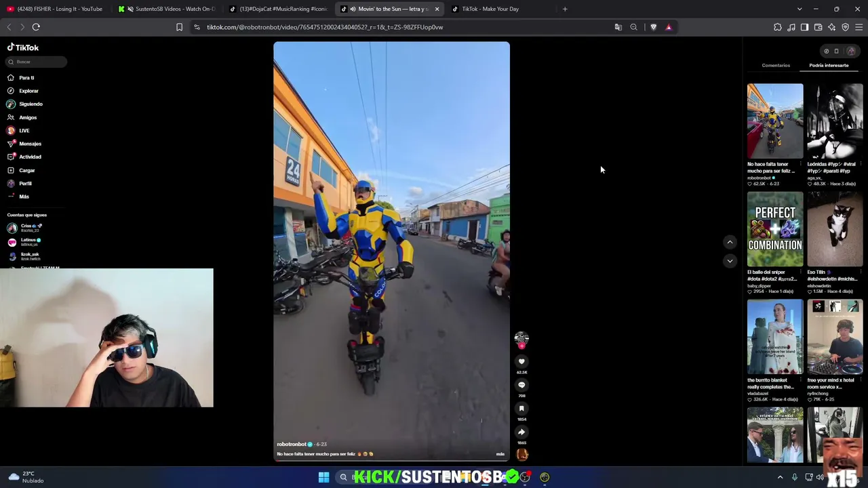Share the video using the arrow icon
The image size is (868, 488).
click(521, 432)
